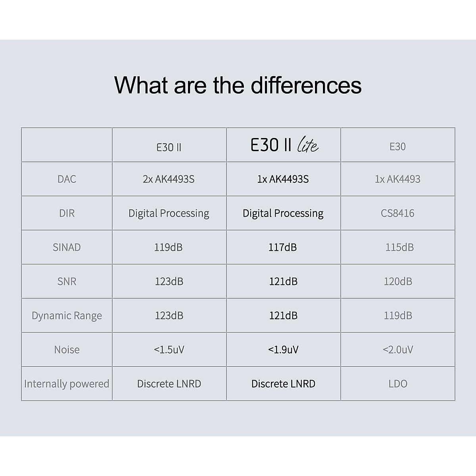Select the E30 column header
Image resolution: width=476 pixels, height=476 pixels.
(x=397, y=147)
